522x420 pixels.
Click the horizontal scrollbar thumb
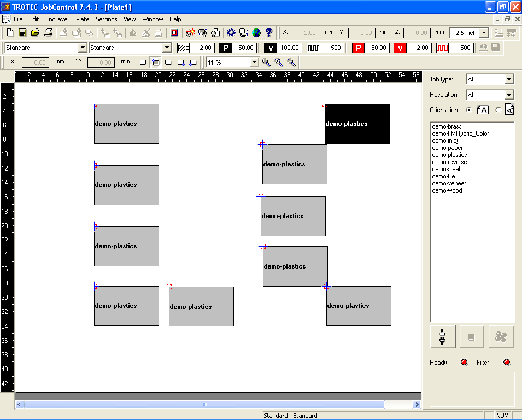pos(205,404)
